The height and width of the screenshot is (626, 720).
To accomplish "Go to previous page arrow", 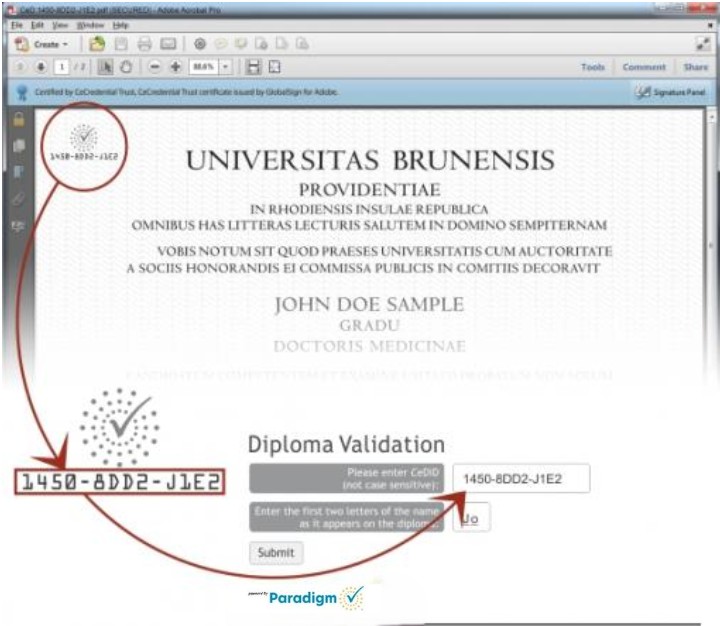I will [20, 67].
